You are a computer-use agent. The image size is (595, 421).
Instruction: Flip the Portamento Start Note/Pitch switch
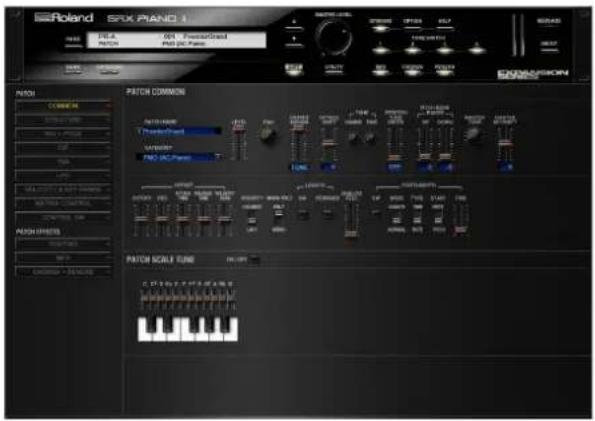(x=438, y=219)
